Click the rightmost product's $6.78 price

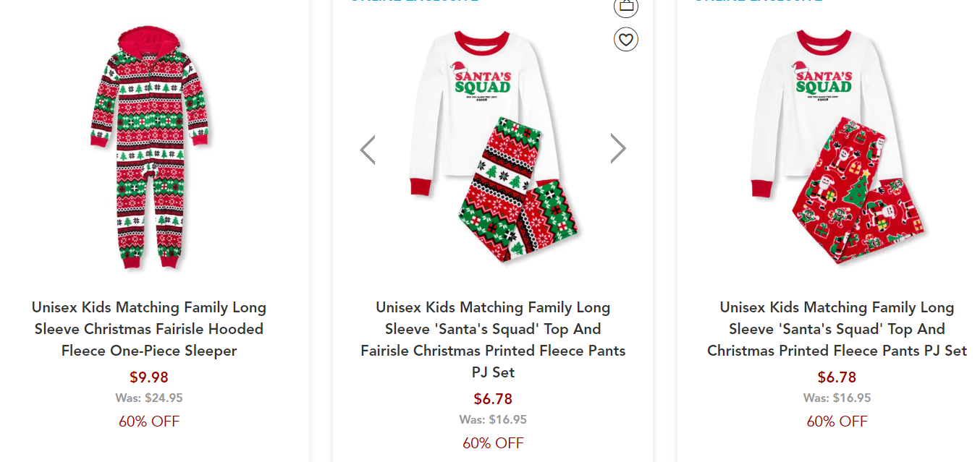click(837, 377)
